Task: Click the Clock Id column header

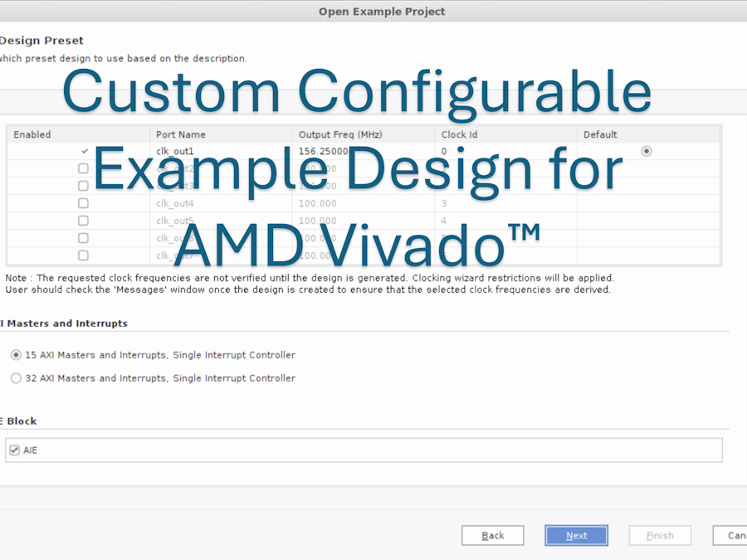Action: (x=506, y=134)
